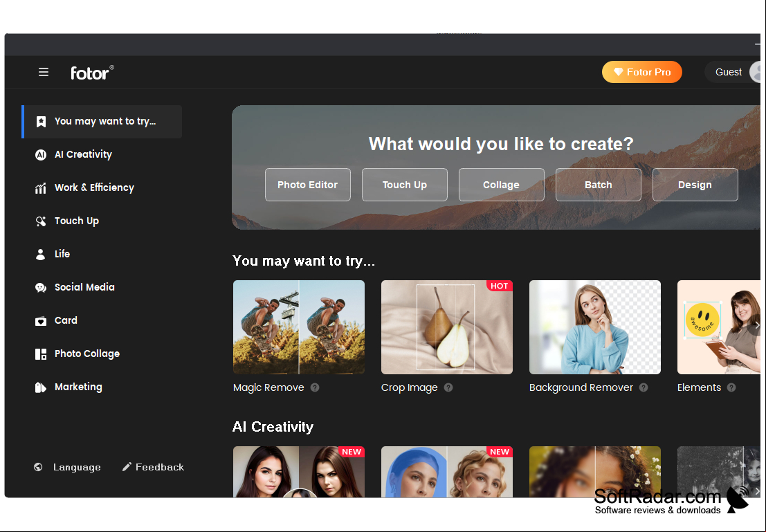Select the Work & Efficiency chart icon

click(41, 188)
